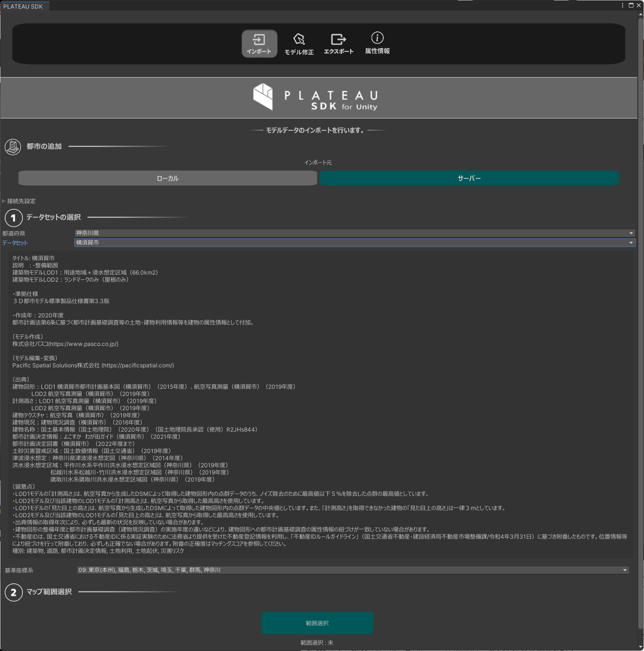Click the text '３D都市モデル標準製品仕様書第3.3版'
The height and width of the screenshot is (651, 644).
click(61, 301)
